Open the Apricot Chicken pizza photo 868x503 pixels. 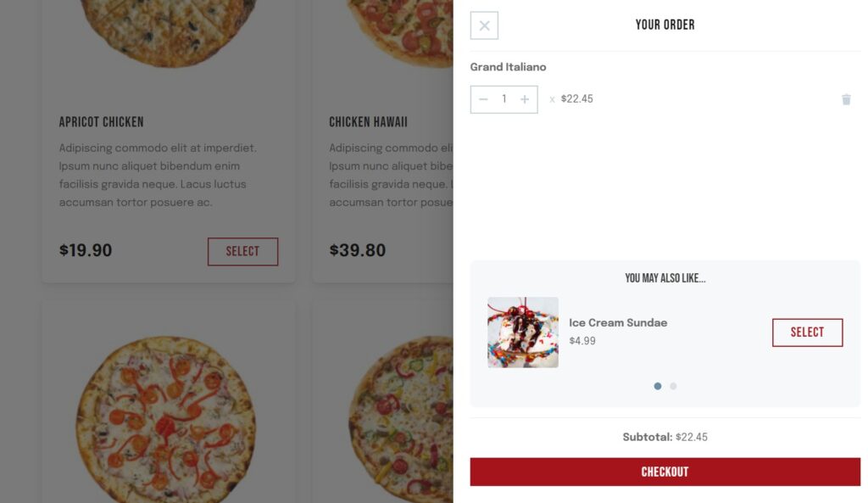coord(167,34)
